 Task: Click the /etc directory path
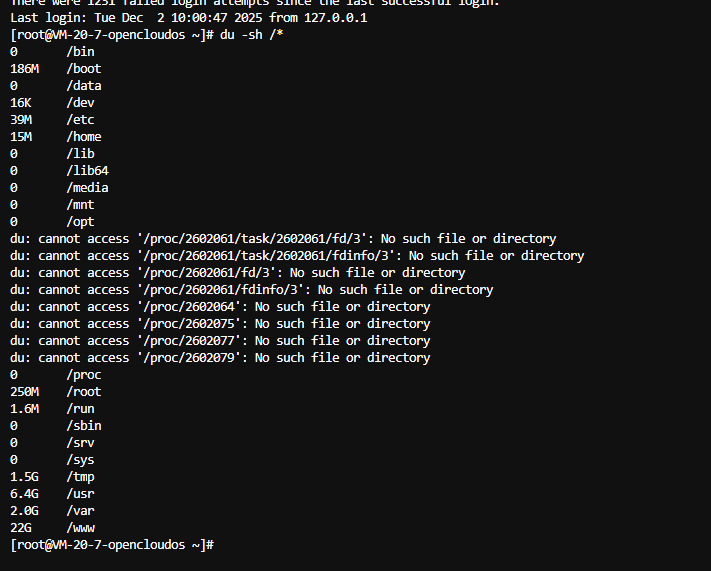pos(80,120)
